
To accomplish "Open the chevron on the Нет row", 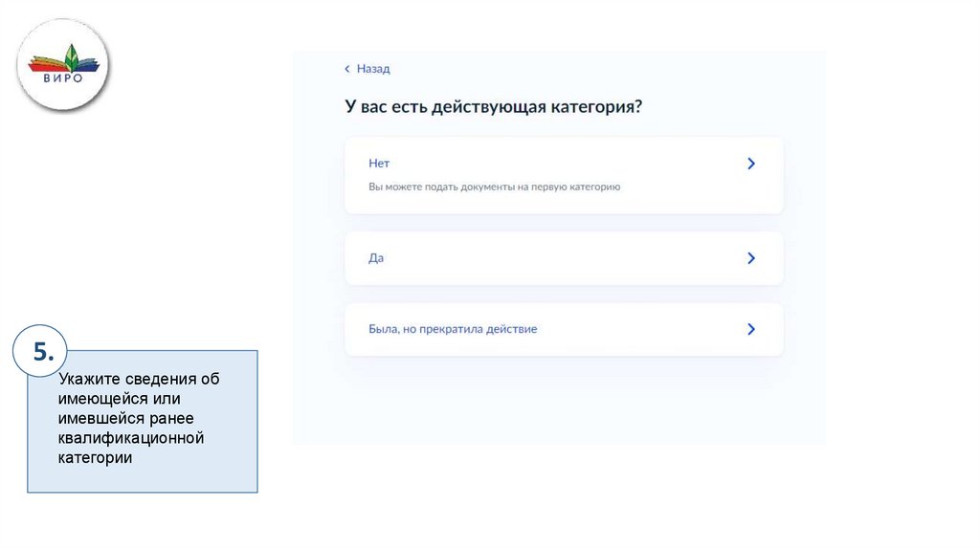I will pyautogui.click(x=751, y=164).
